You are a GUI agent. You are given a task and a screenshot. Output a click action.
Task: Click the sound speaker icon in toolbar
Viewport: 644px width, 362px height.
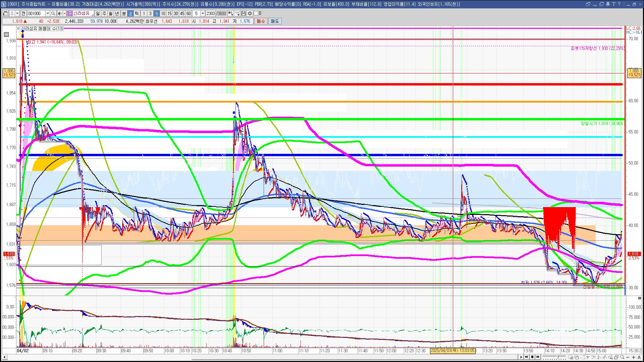59,13
